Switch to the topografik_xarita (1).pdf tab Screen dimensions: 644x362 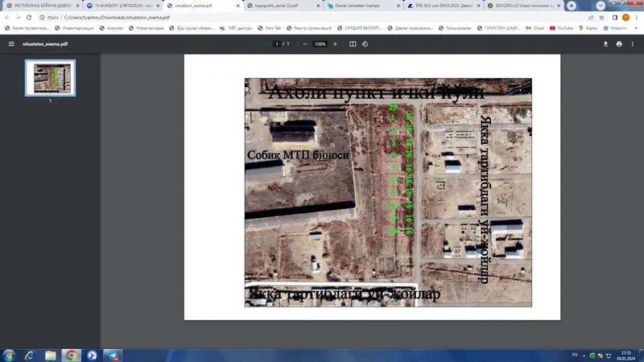coord(283,6)
